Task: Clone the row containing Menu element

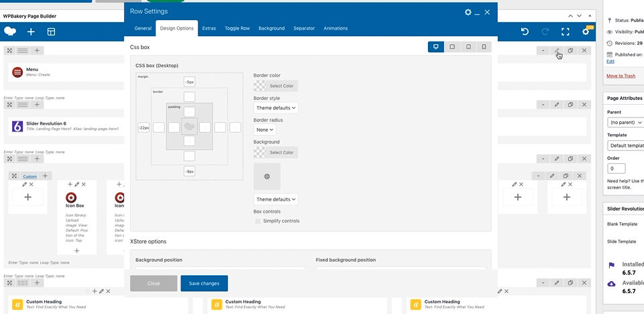Action: coord(570,50)
